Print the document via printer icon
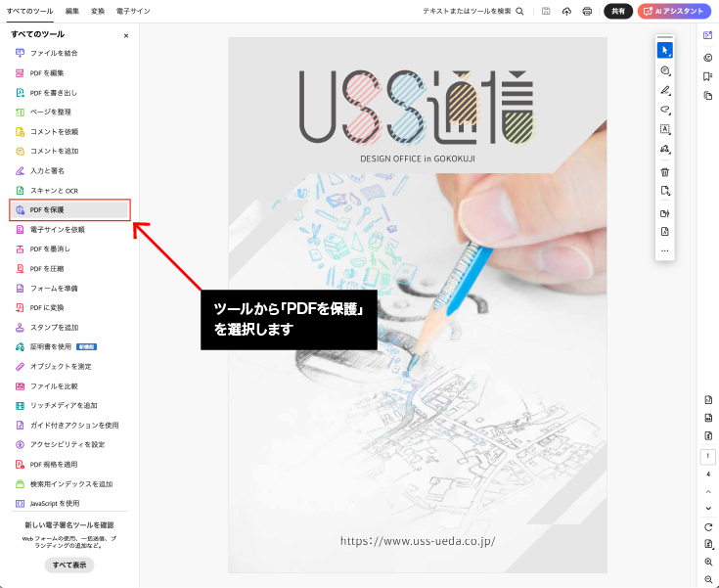This screenshot has width=719, height=588. 587,11
